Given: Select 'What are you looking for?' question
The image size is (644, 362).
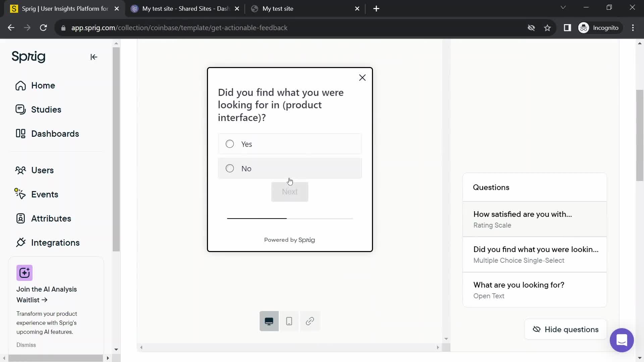Looking at the screenshot, I should tap(535, 290).
